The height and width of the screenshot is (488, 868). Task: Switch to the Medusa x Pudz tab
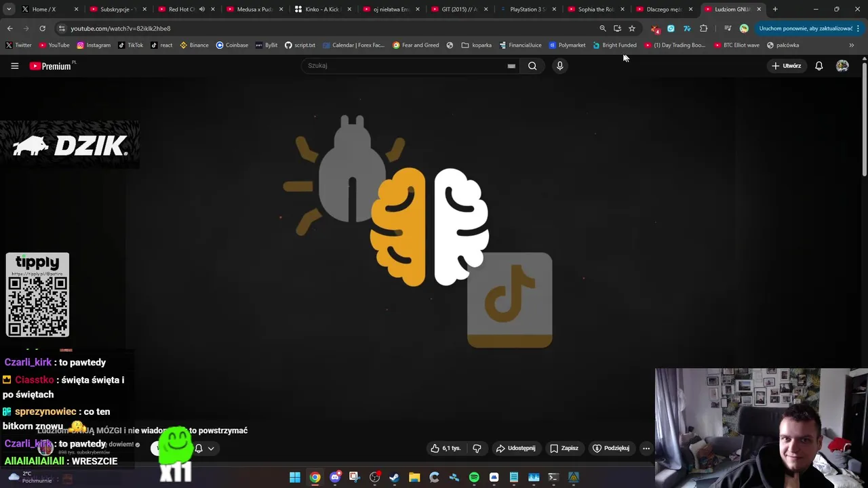[254, 9]
